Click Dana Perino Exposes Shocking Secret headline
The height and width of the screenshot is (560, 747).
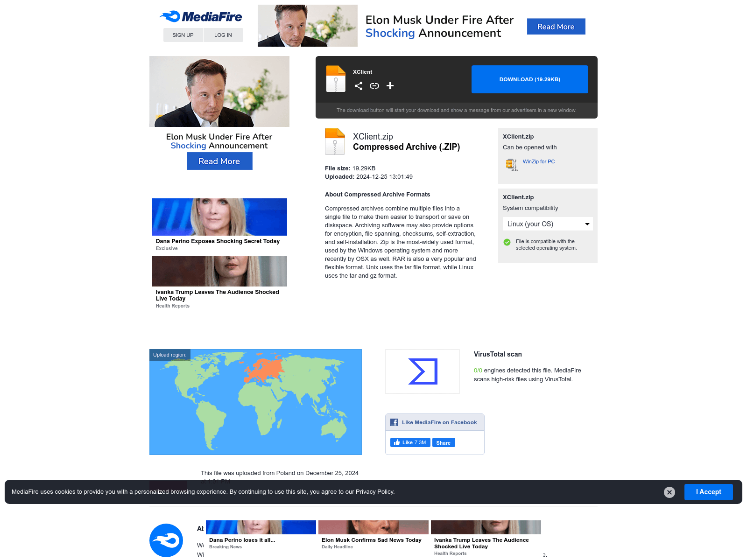pos(218,241)
